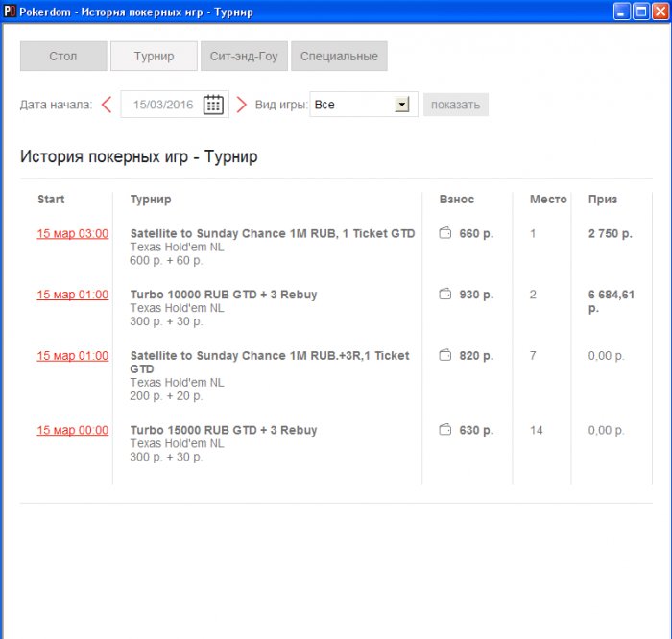
Task: Select Satellite to Sunday Chance 1M RUB.+3R title
Action: [x=270, y=362]
